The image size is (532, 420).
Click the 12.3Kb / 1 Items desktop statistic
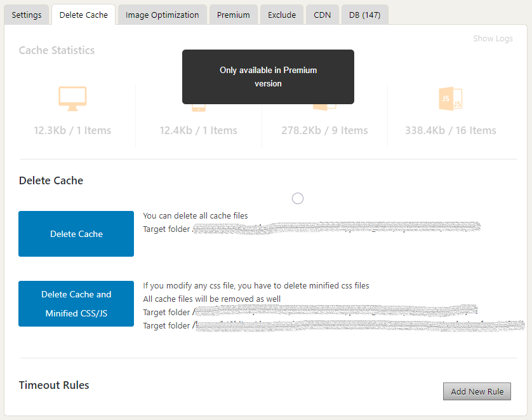pos(72,130)
